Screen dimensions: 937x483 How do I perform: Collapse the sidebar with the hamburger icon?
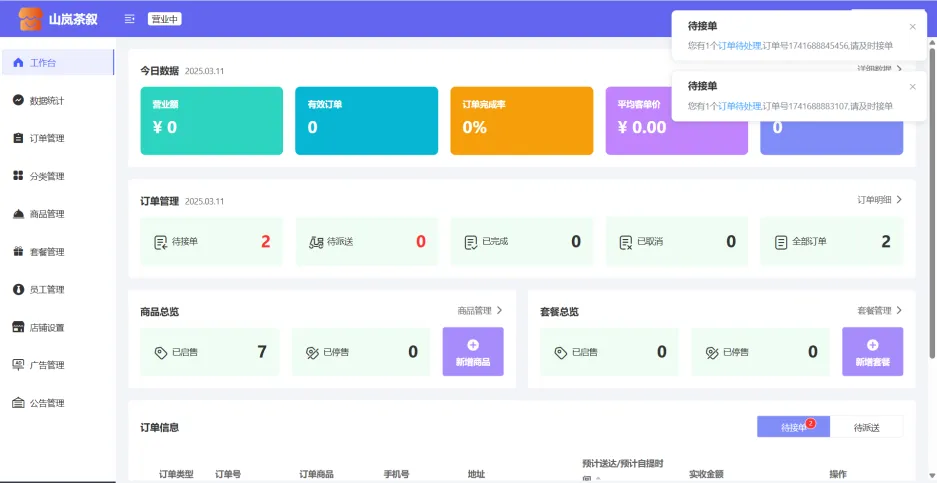pos(129,19)
